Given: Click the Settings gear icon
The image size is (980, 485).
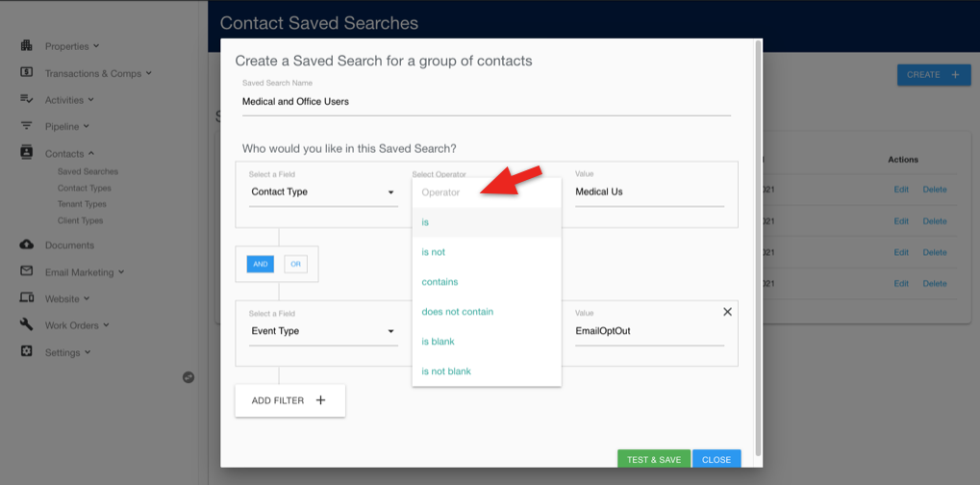Looking at the screenshot, I should coord(26,351).
